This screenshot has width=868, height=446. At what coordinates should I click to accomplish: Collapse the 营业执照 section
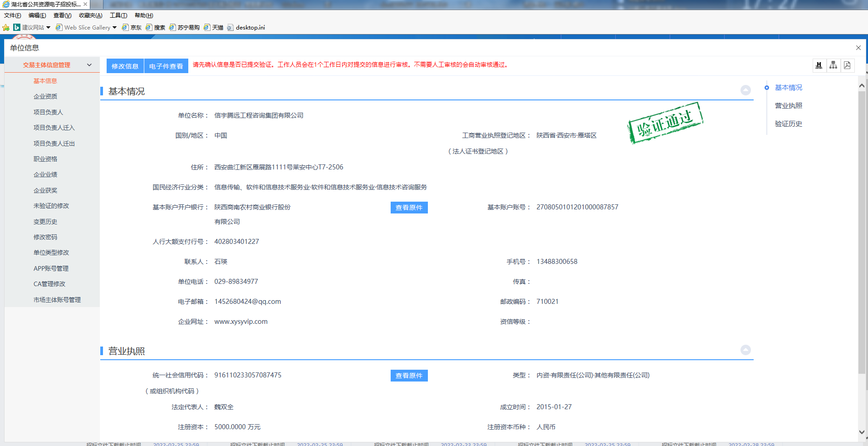coord(745,350)
